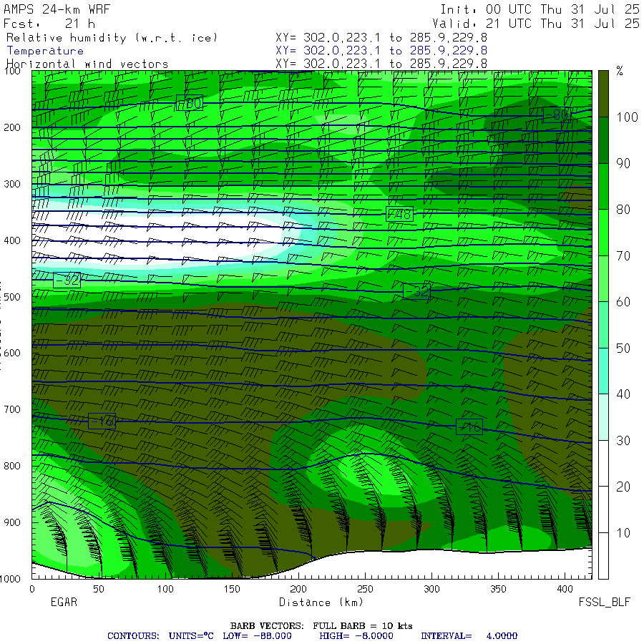Click the 400 pressure axis label
This screenshot has height=644, width=644.
(12, 240)
